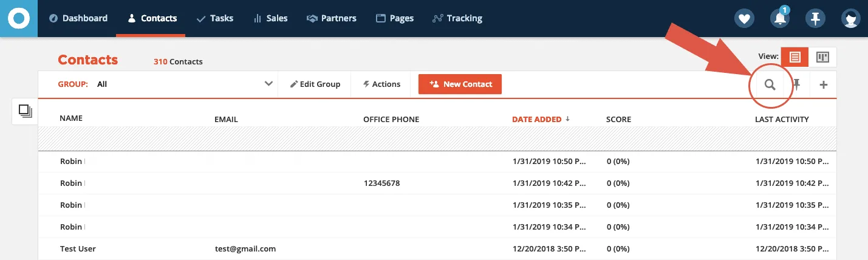The width and height of the screenshot is (868, 260).
Task: Click the search magnifier icon
Action: 770,84
